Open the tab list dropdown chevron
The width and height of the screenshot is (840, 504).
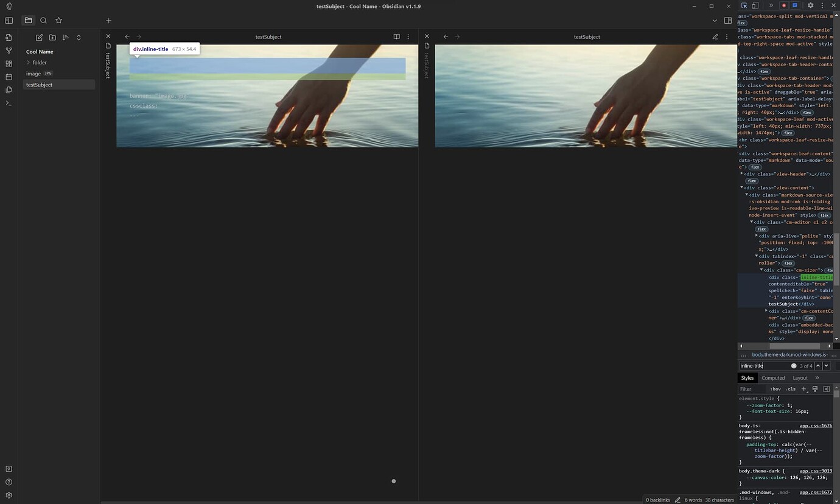coord(715,20)
